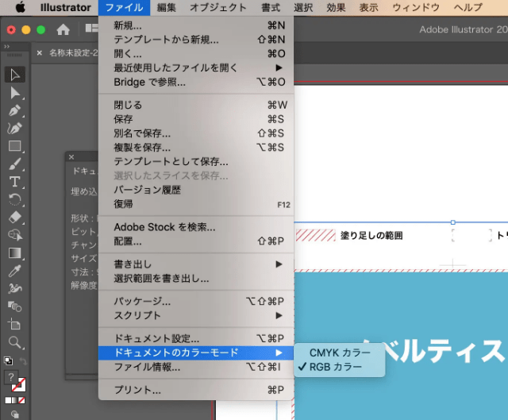Choose Adobe Stock を検索...

[x=196, y=227]
